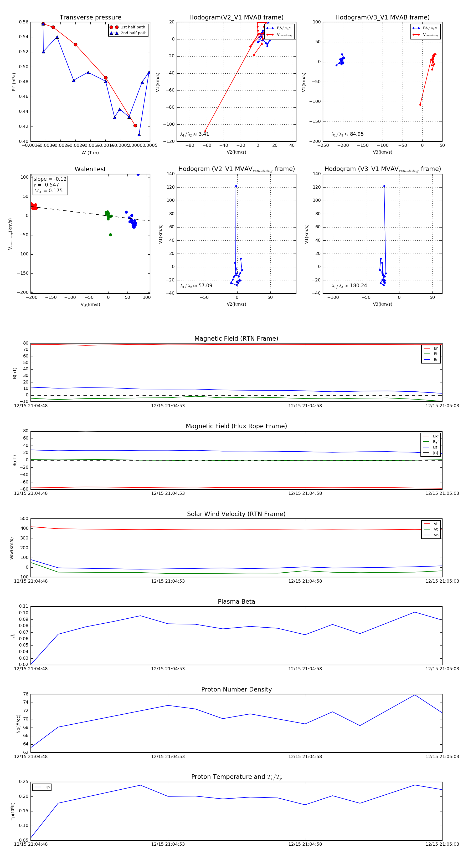This screenshot has height=868, width=473.
Task: Click the "V_A(km/s)" x-axis label in WalenTest
Action: (90, 305)
